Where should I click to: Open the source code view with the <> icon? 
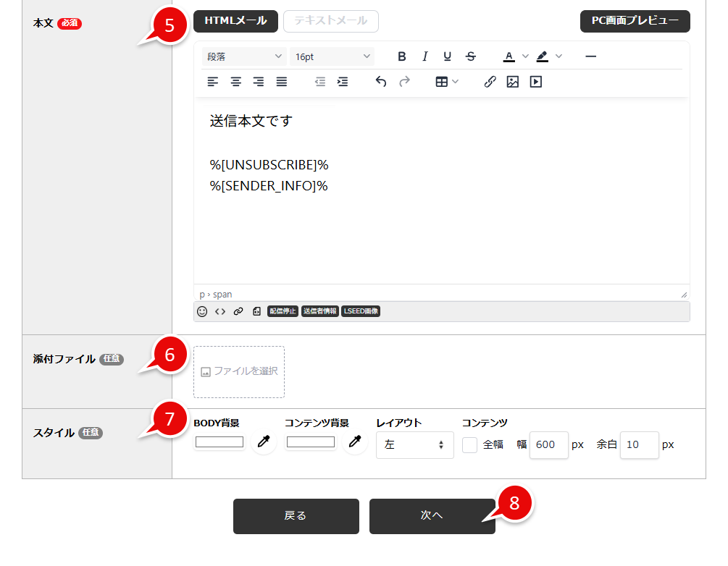pos(219,311)
